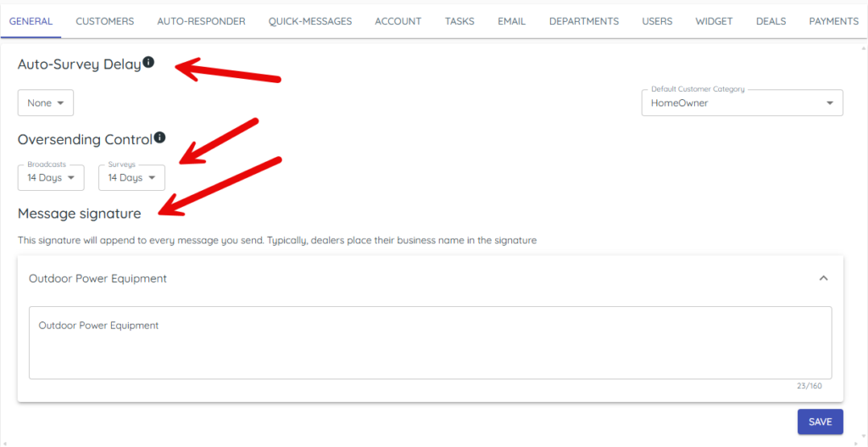Open the Users tab
The image size is (868, 447).
(x=657, y=21)
